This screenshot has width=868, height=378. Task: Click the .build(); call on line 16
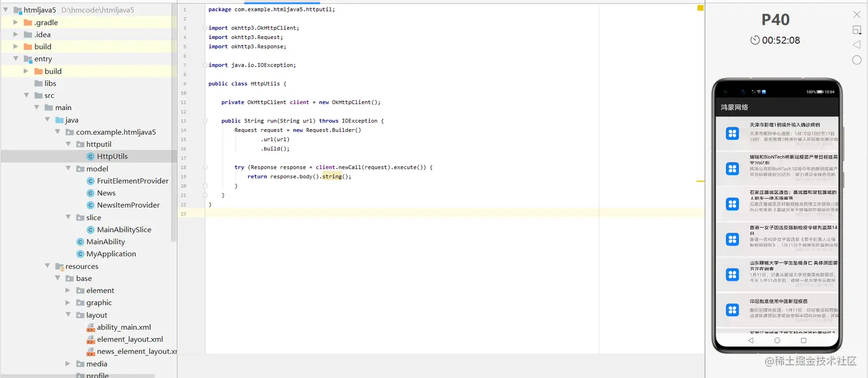click(276, 149)
